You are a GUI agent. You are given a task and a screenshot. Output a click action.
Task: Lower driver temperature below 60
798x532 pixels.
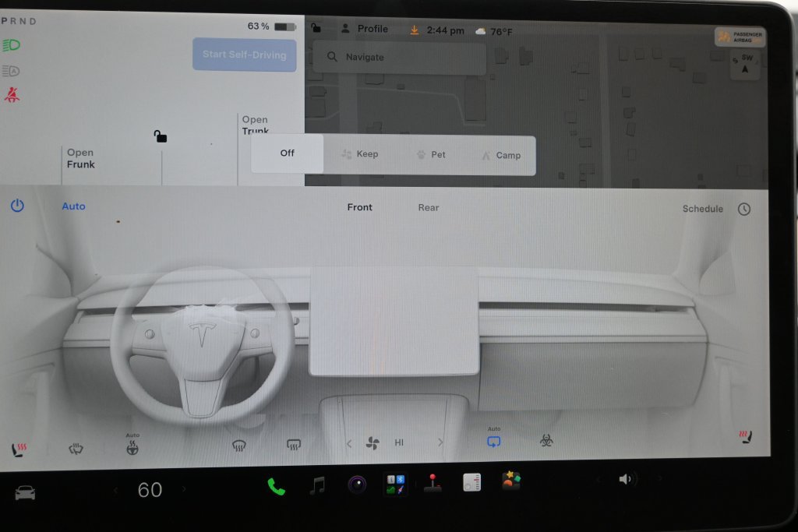click(x=116, y=490)
